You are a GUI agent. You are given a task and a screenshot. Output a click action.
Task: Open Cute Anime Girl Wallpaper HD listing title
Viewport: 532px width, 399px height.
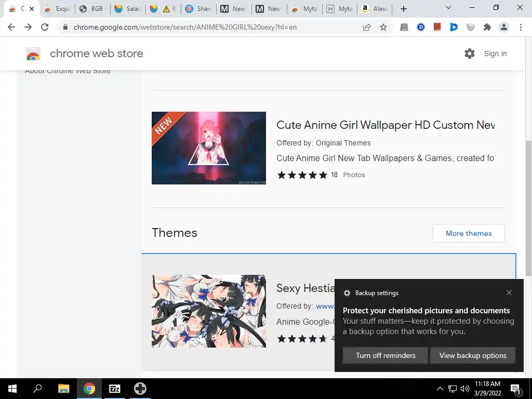click(385, 125)
